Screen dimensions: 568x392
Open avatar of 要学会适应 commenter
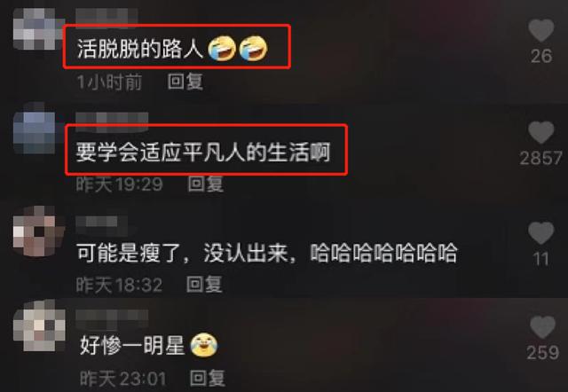point(35,133)
